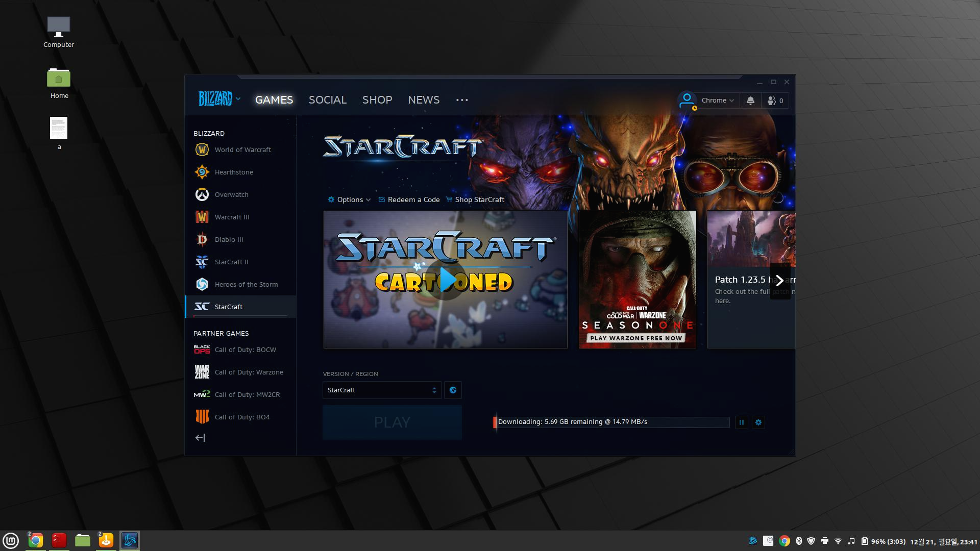Select the Overwatch game icon
Image resolution: width=980 pixels, height=551 pixels.
point(202,194)
